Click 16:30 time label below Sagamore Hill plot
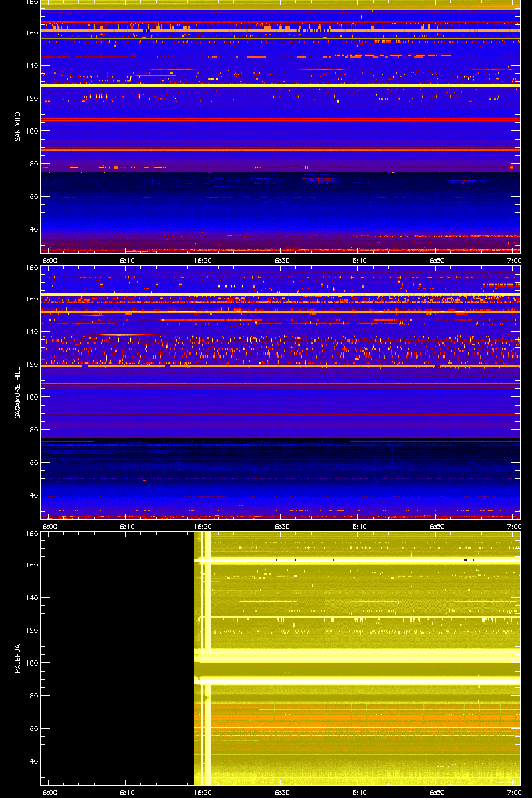 click(x=281, y=526)
